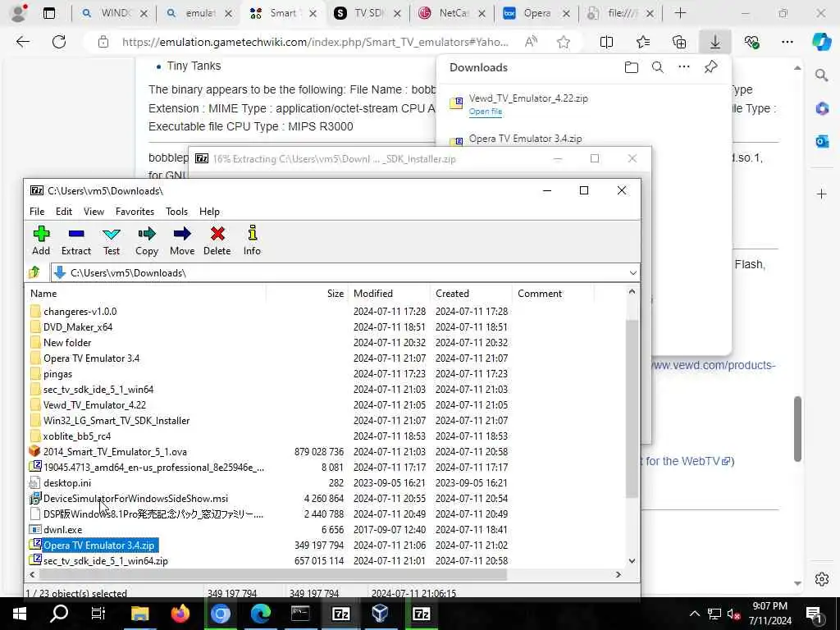Click the Edge Downloads toolbar button
Screen dimensions: 840x630
(714, 42)
